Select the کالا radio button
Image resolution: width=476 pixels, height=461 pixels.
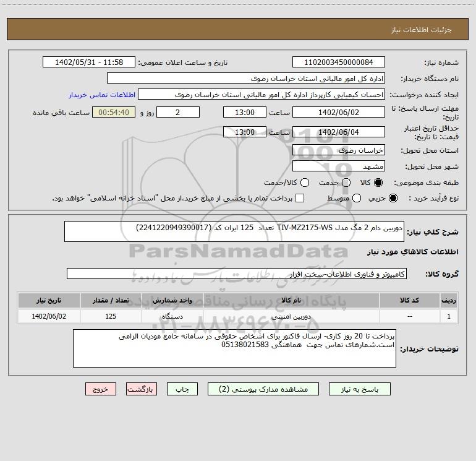coord(378,183)
